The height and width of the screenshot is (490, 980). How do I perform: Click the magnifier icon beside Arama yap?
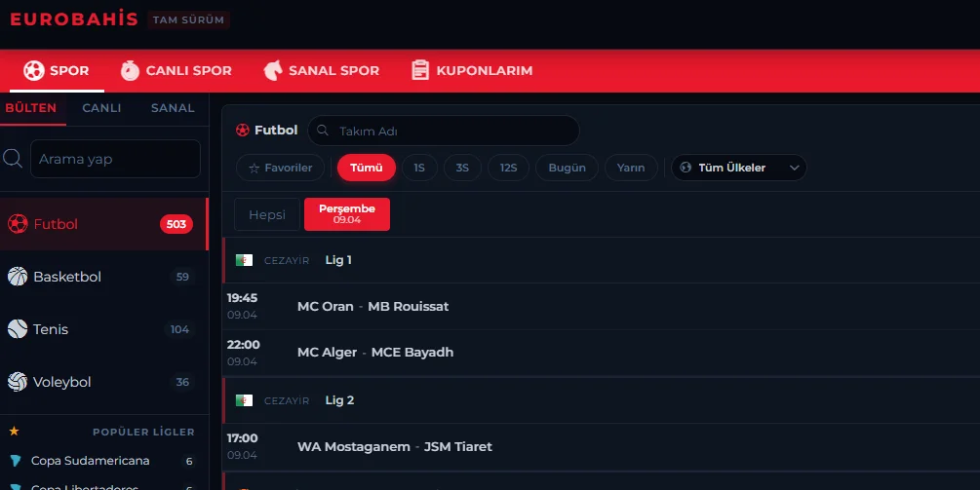[13, 159]
